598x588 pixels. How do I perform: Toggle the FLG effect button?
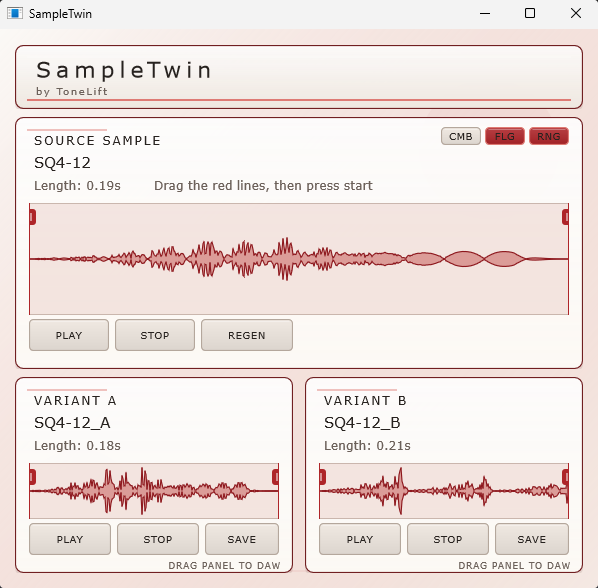click(505, 136)
